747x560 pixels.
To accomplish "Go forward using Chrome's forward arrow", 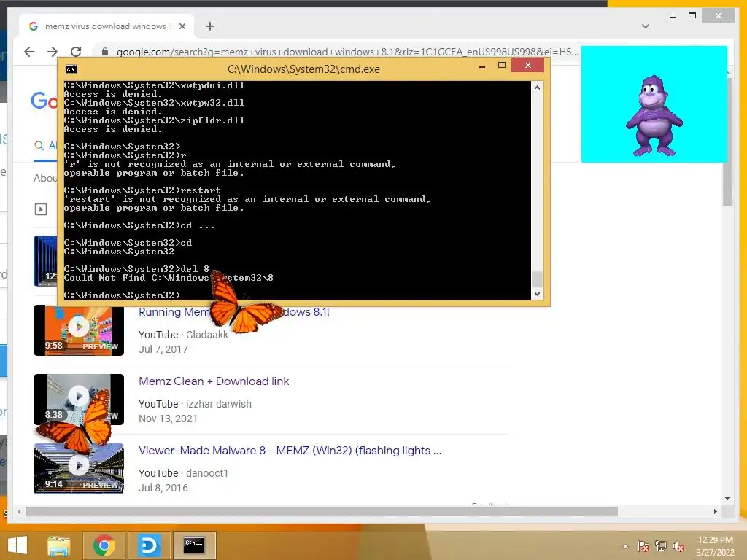I will (53, 52).
